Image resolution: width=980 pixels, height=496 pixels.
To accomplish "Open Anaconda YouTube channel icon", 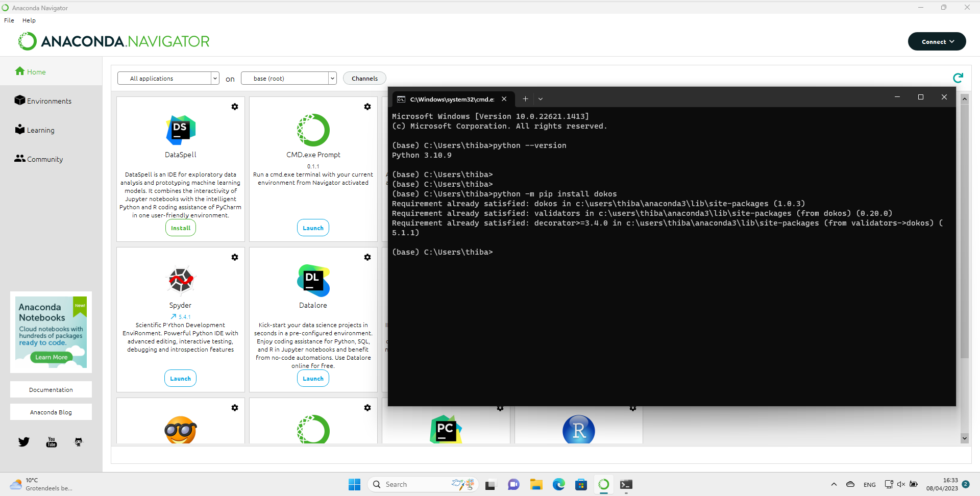I will click(x=52, y=442).
